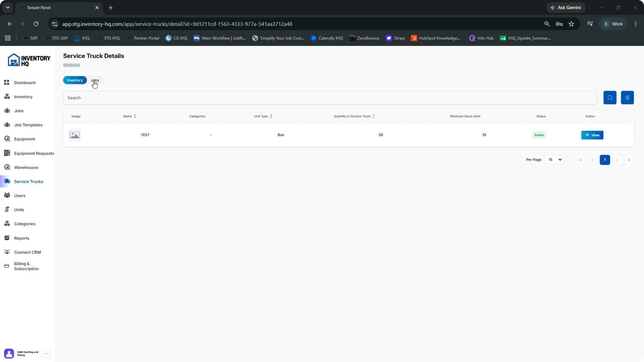Select the Tenant Panel browser tab
Viewport: 644px width, 362px height.
tap(59, 8)
